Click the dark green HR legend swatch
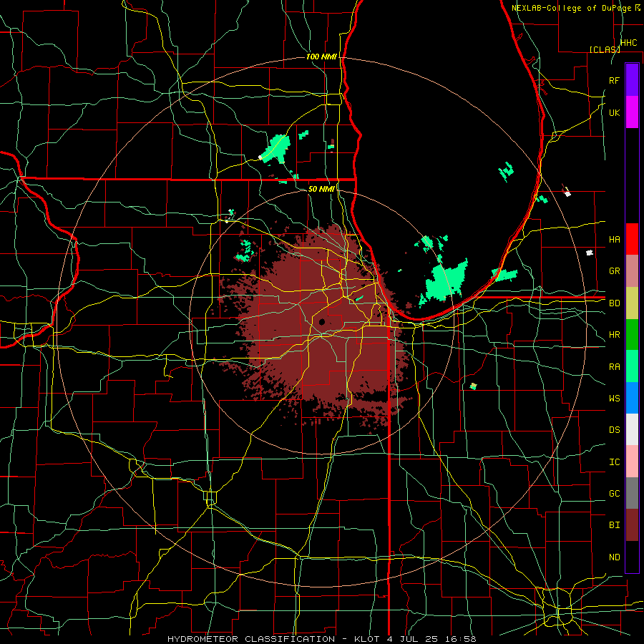 click(x=632, y=334)
